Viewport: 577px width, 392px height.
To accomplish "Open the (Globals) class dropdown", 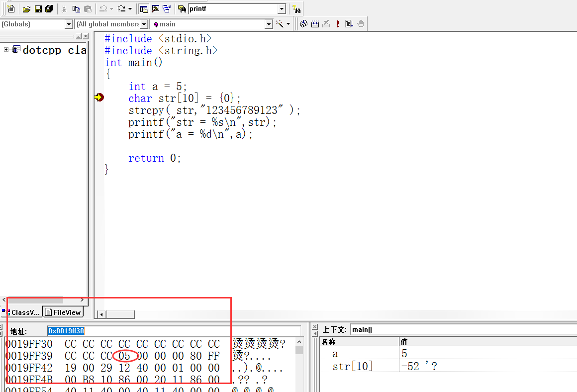I will pyautogui.click(x=69, y=24).
